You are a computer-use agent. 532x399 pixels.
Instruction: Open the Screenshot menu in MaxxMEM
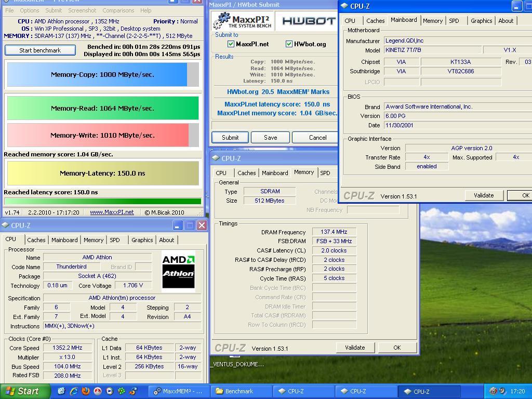coord(83,10)
